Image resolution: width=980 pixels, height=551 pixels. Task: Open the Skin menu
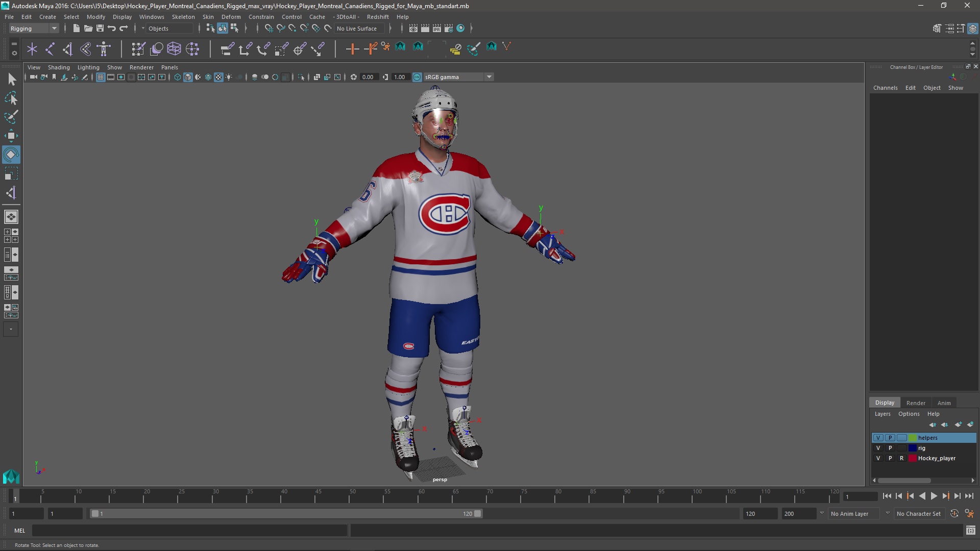(208, 17)
